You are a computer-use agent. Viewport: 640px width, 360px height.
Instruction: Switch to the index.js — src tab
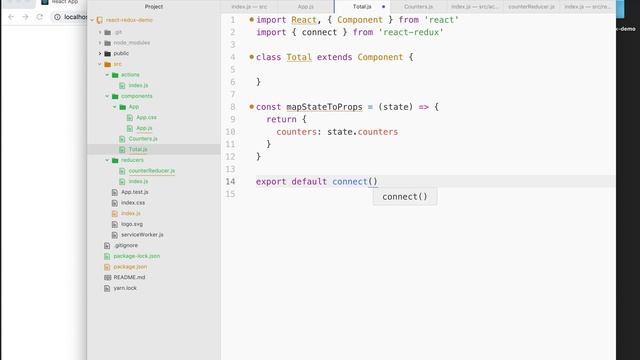point(249,7)
